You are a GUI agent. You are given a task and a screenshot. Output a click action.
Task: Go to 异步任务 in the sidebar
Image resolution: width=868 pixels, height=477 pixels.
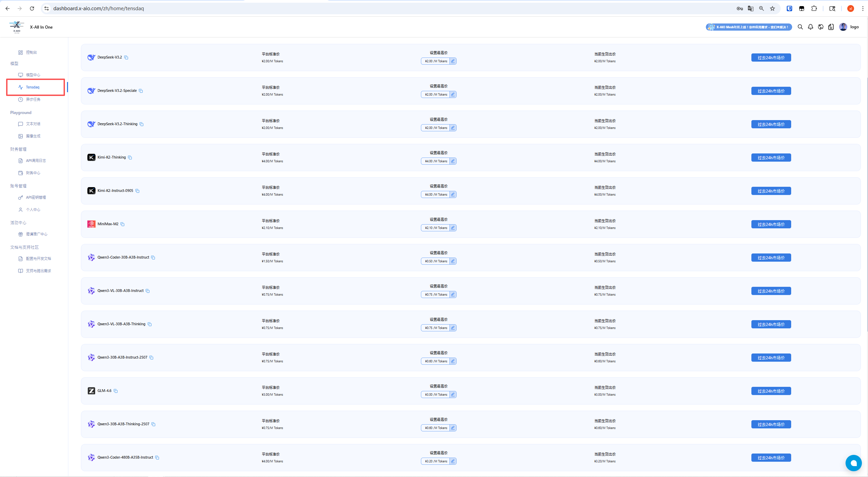[x=33, y=99]
